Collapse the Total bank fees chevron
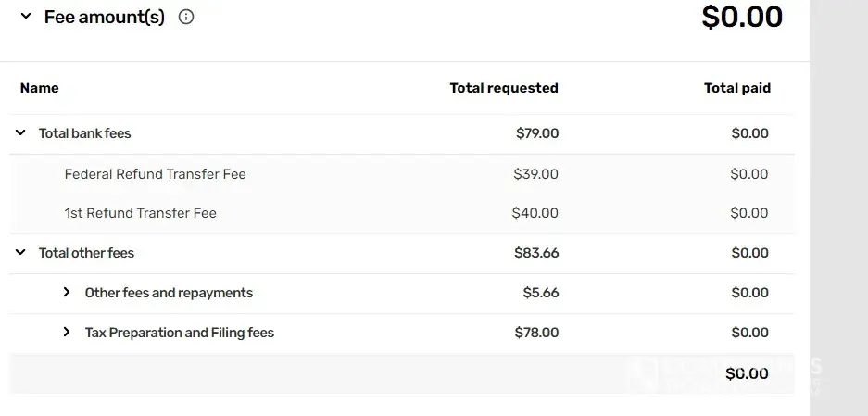The image size is (868, 416). 20,133
